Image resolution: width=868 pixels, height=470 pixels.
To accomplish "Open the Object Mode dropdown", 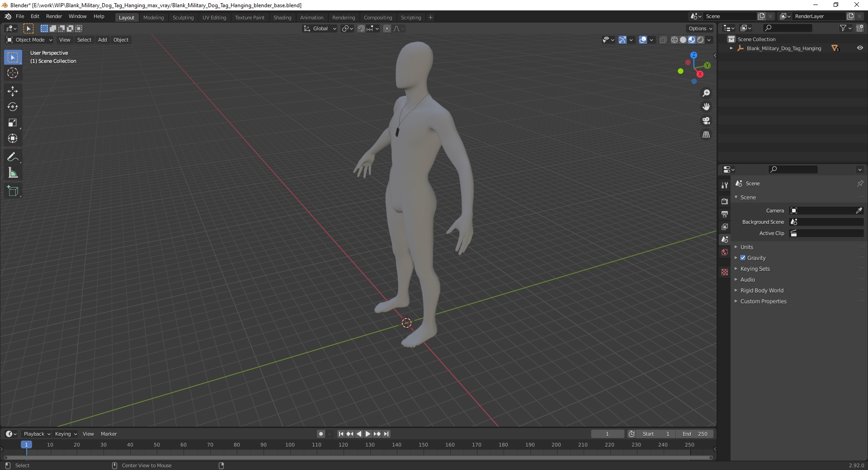I will pos(29,40).
